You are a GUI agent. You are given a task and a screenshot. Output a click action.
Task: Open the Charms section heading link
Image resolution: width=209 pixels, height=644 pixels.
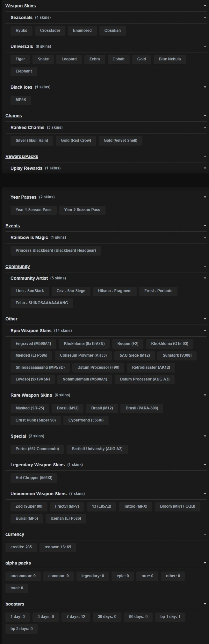click(14, 116)
